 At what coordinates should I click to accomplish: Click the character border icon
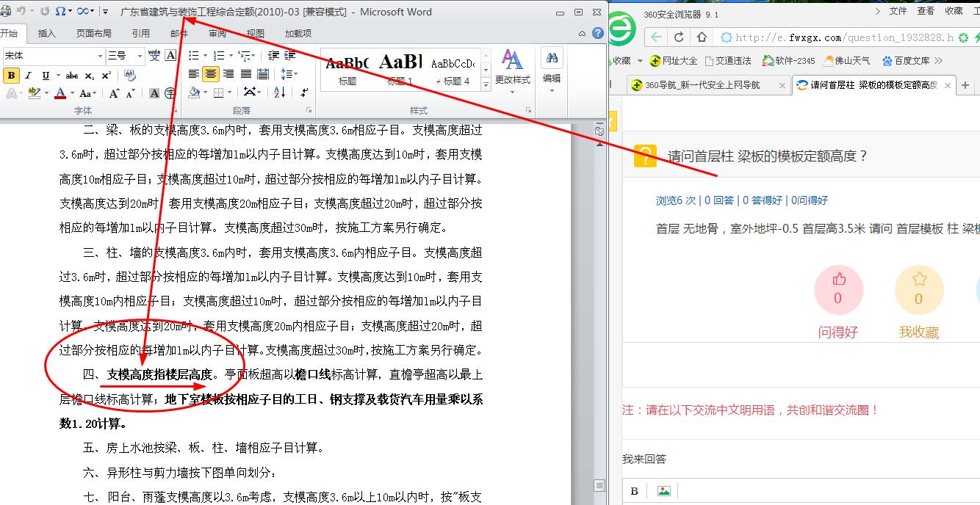pyautogui.click(x=171, y=55)
